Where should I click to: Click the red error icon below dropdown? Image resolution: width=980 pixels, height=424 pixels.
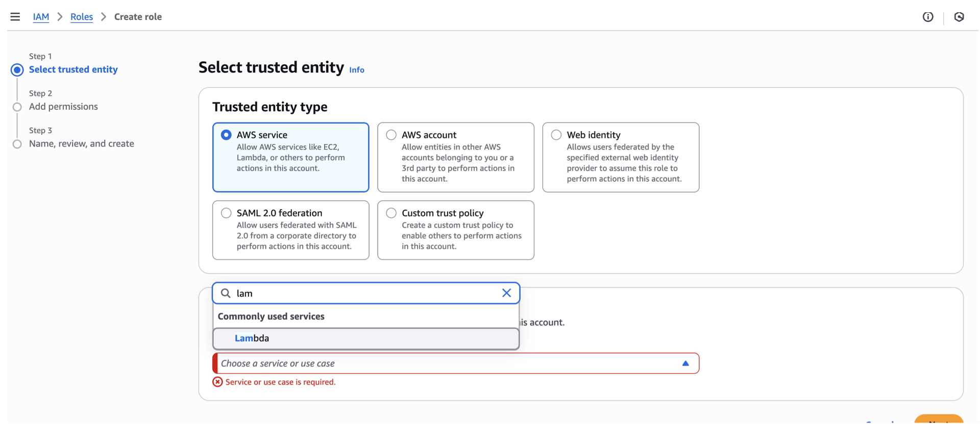pos(217,382)
